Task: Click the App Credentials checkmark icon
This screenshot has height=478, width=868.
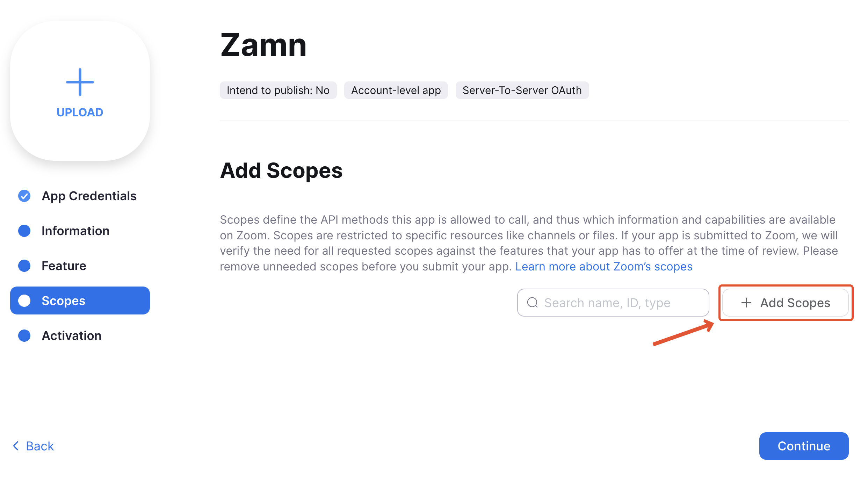Action: pyautogui.click(x=26, y=195)
